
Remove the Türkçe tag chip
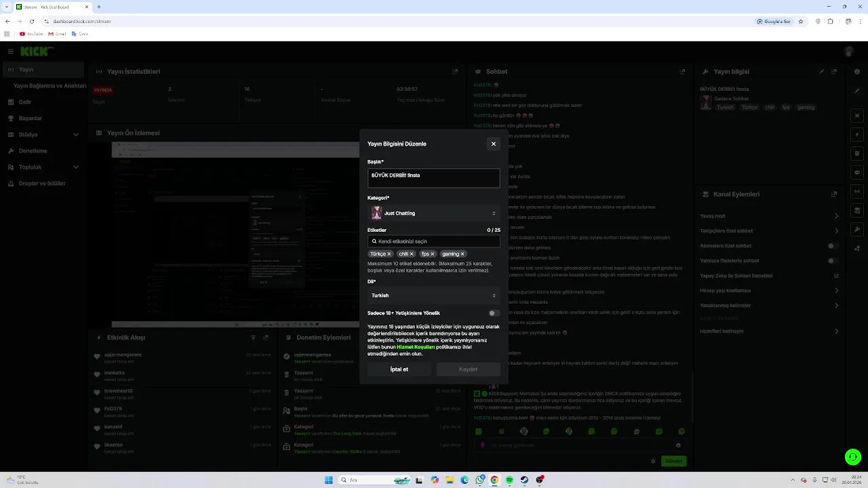389,254
